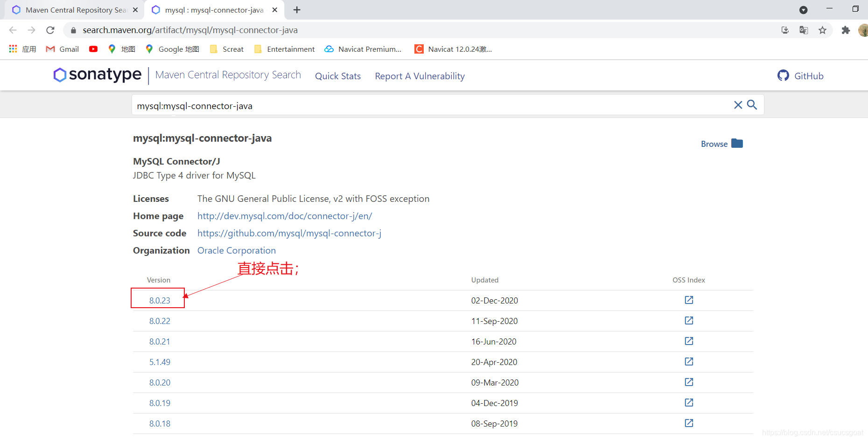Open OSS Index link for version 8.0.22
The image size is (868, 441).
(689, 320)
